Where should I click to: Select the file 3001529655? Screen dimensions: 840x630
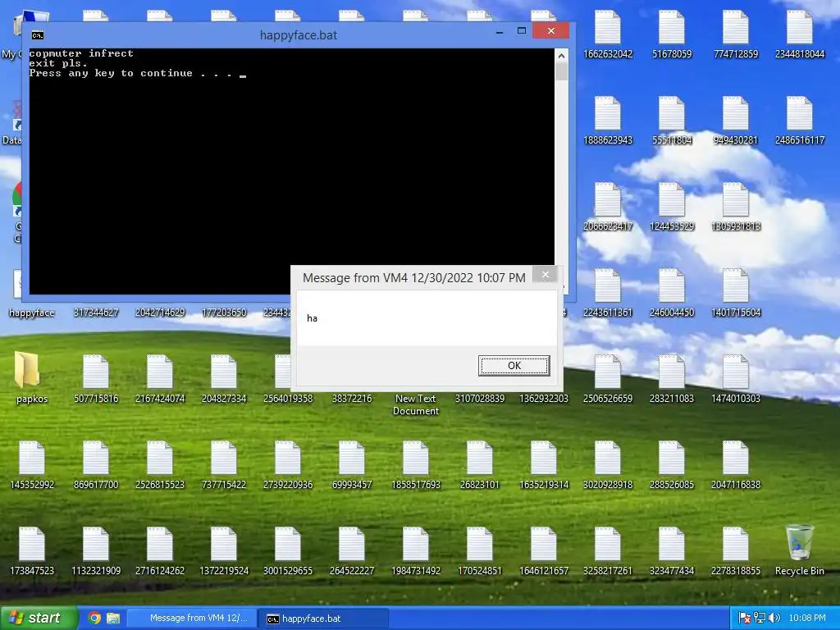288,552
